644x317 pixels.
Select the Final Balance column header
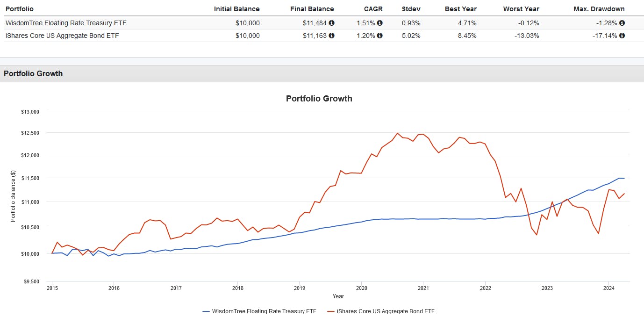tap(312, 9)
